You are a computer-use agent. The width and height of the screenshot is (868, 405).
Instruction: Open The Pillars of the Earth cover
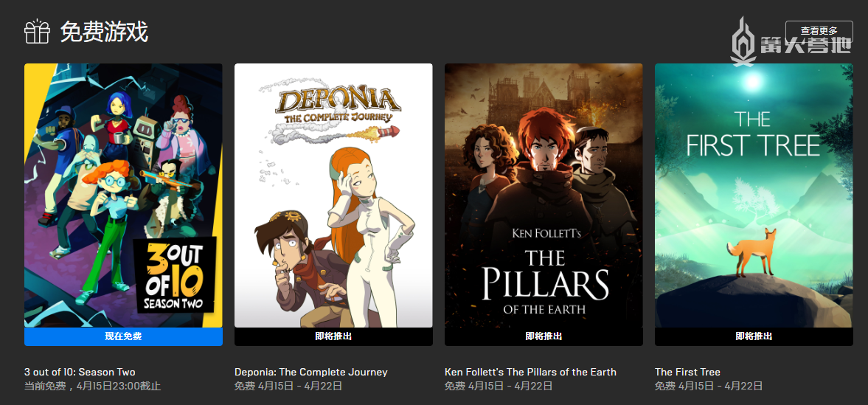(544, 195)
